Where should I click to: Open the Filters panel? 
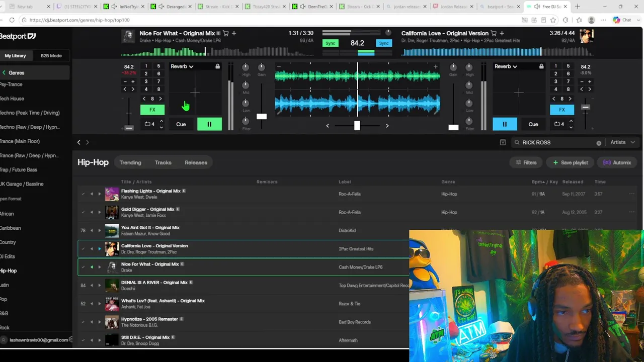click(526, 162)
